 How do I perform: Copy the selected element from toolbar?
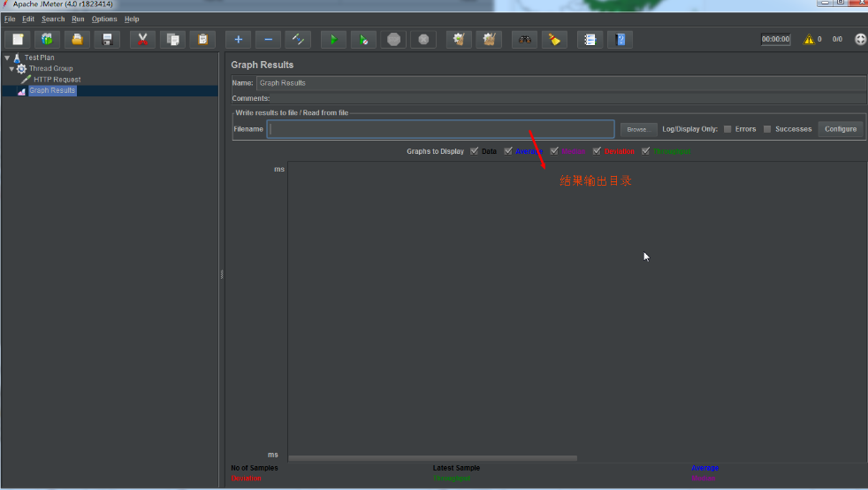172,39
